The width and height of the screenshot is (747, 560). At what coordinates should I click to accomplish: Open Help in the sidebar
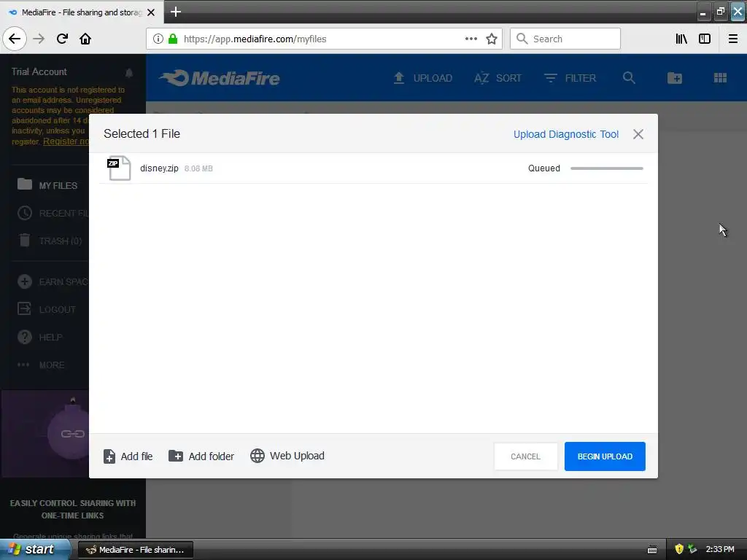pos(40,337)
